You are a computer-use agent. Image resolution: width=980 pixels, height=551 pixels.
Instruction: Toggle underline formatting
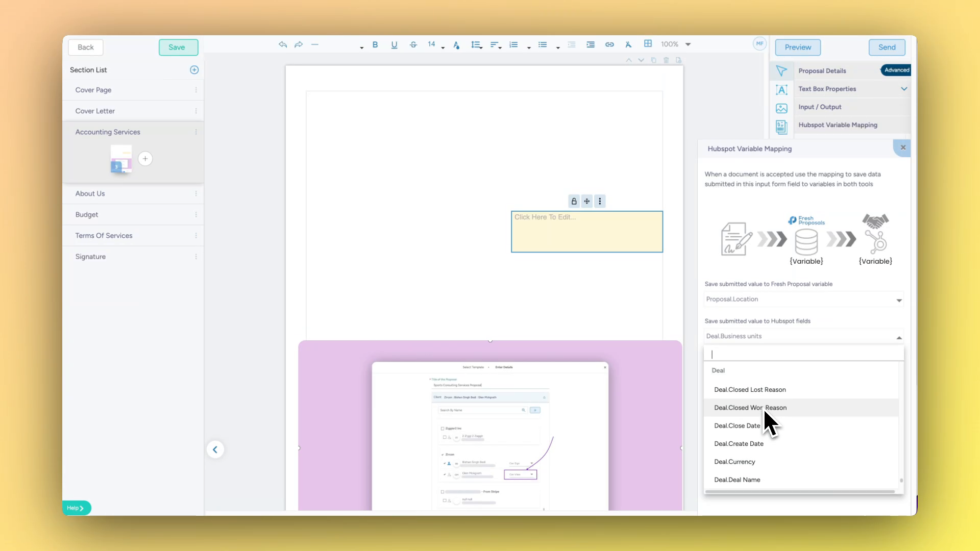(x=394, y=44)
